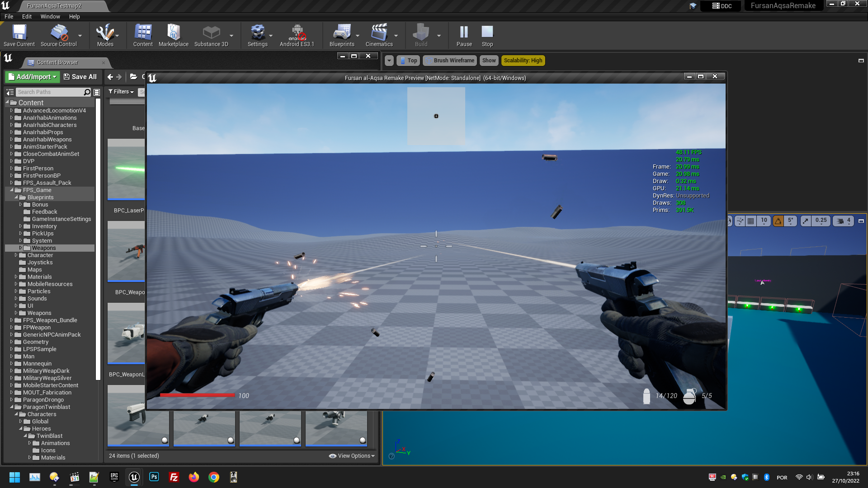
Task: Open the Windows Start menu
Action: pos(14,477)
